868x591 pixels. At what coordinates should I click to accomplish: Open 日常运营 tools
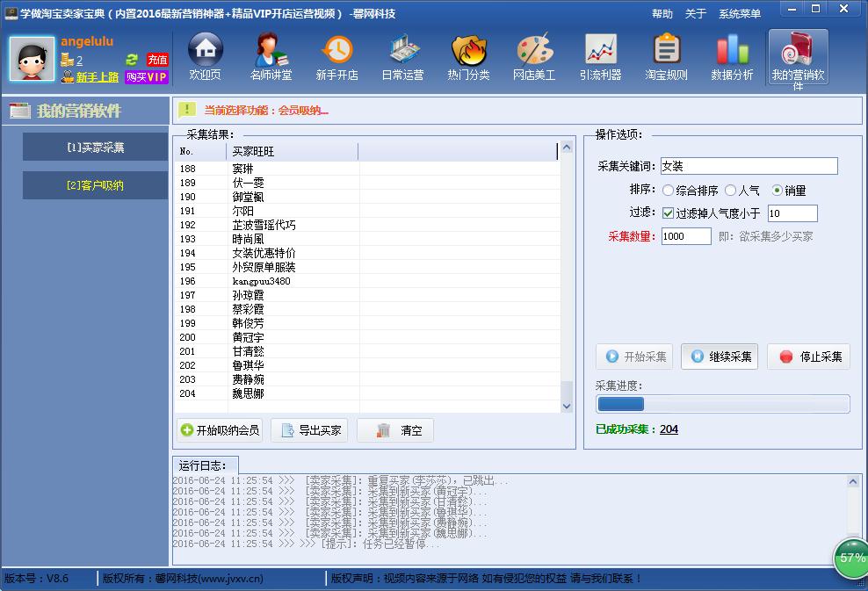click(x=402, y=55)
